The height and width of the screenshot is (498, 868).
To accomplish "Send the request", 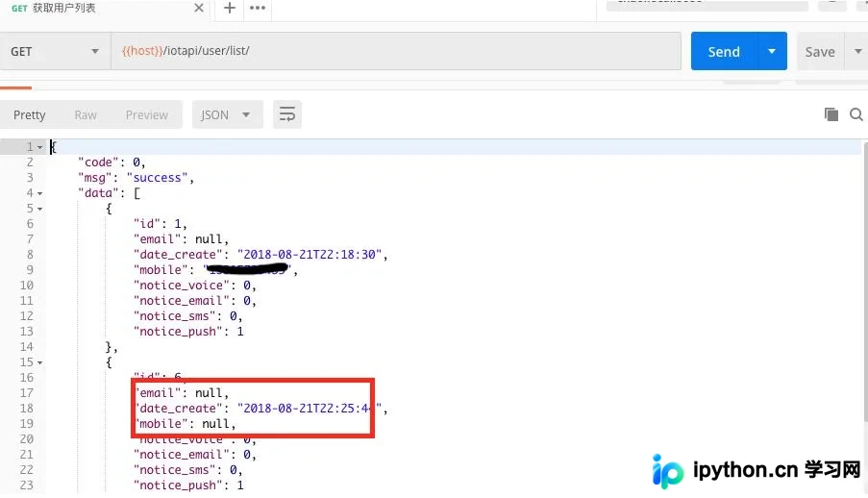I will (x=724, y=52).
